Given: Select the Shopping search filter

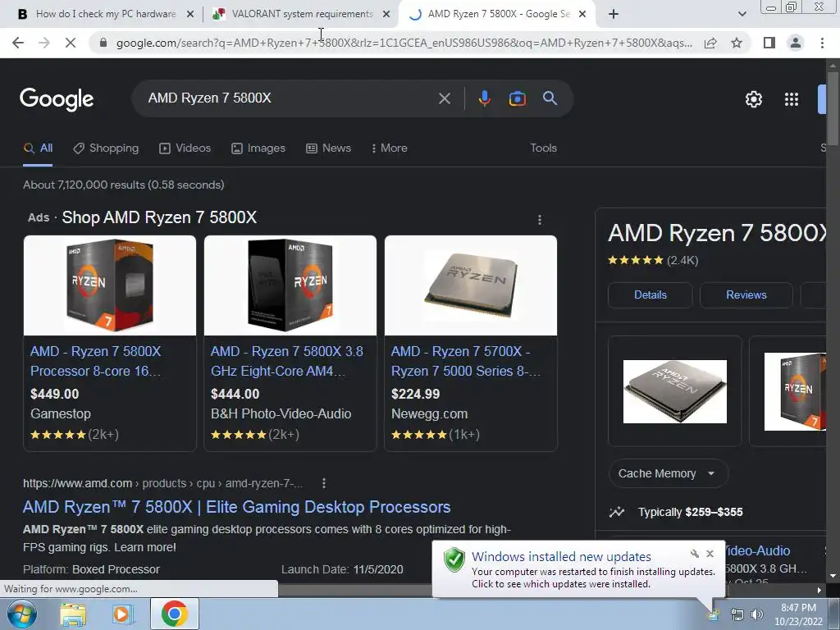Looking at the screenshot, I should [x=106, y=148].
